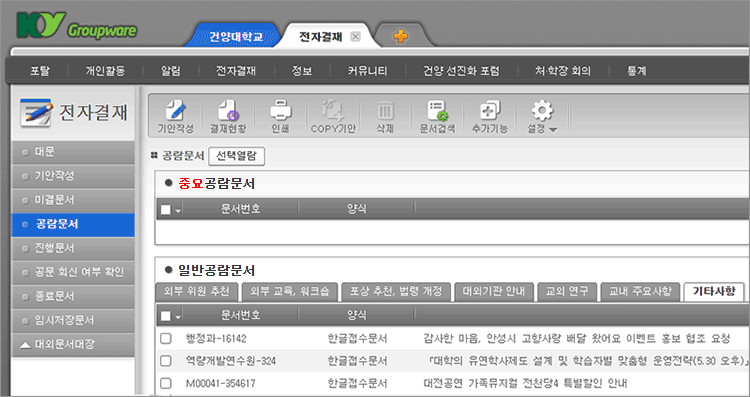Open 공람문서 in the sidebar
The image size is (750, 397).
pyautogui.click(x=73, y=224)
